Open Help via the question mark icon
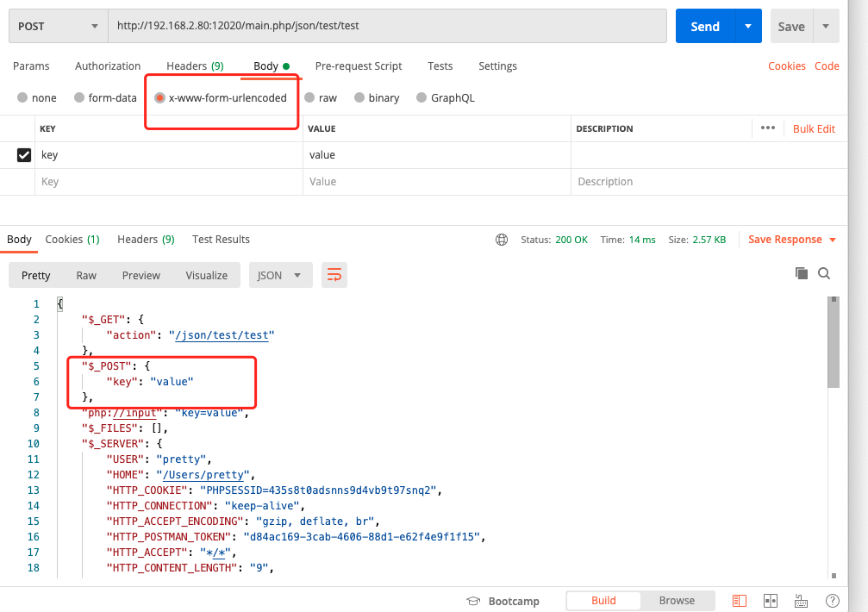This screenshot has width=868, height=612. point(832,601)
